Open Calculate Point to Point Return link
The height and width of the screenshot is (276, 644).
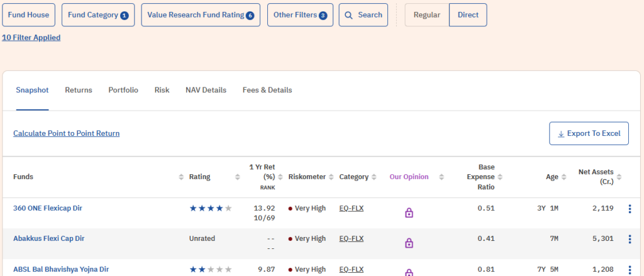click(67, 133)
